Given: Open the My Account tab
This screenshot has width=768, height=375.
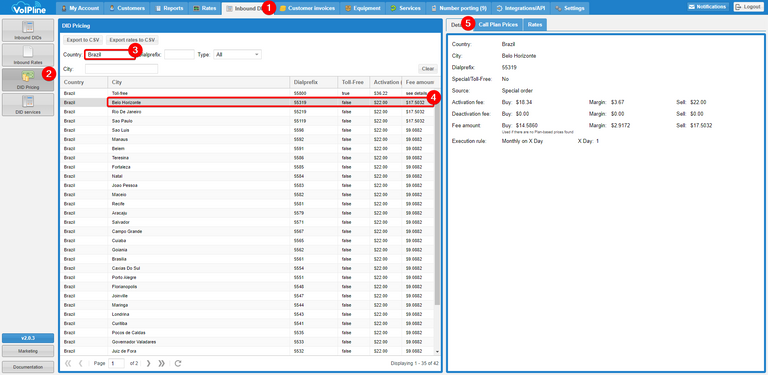Looking at the screenshot, I should coord(80,8).
